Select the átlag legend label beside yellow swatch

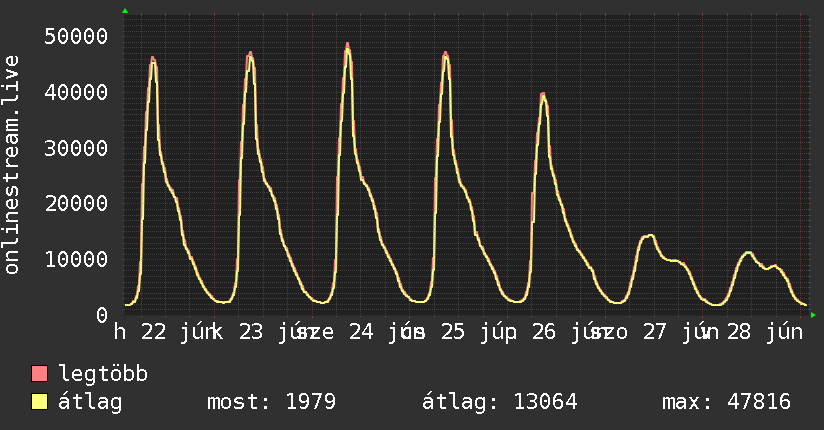tap(90, 402)
